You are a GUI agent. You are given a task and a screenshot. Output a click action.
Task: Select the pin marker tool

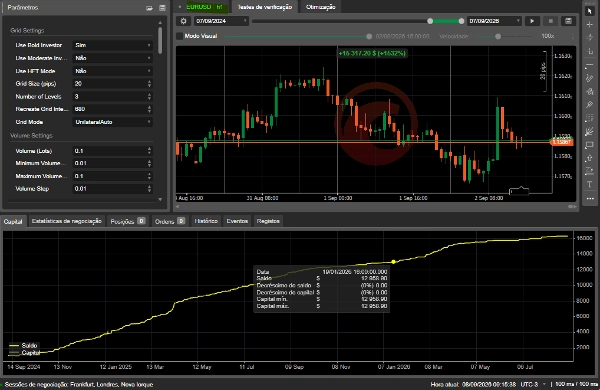pos(590,104)
